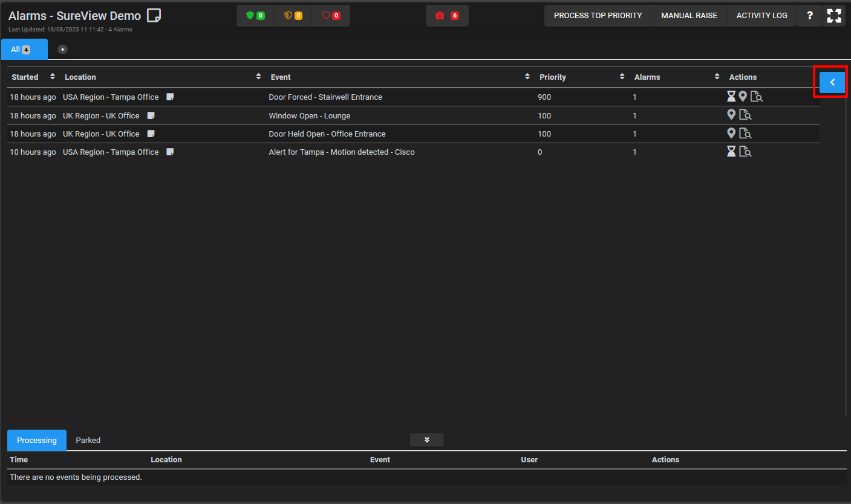Image resolution: width=851 pixels, height=504 pixels.
Task: Click '10 hours ago' started cell
Action: (x=33, y=152)
